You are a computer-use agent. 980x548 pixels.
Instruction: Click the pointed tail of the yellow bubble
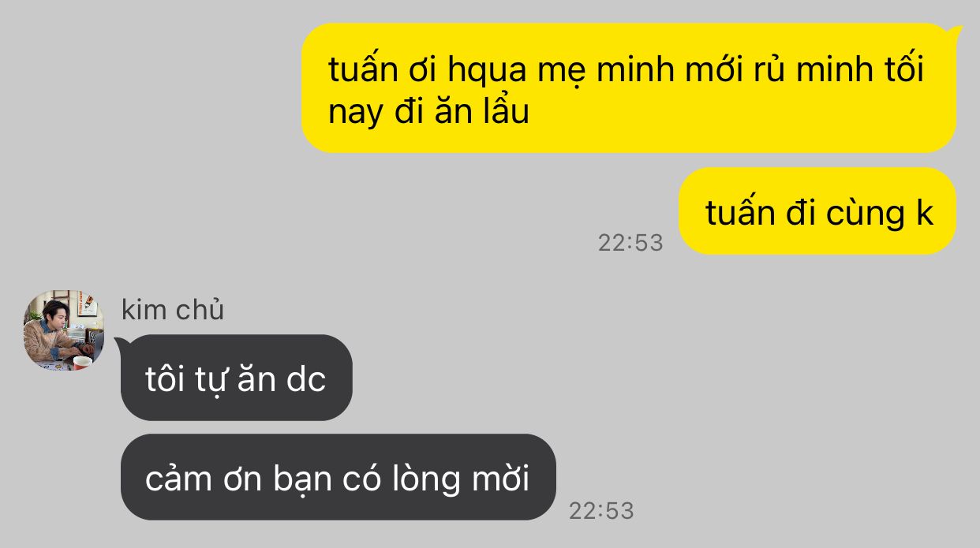(955, 32)
